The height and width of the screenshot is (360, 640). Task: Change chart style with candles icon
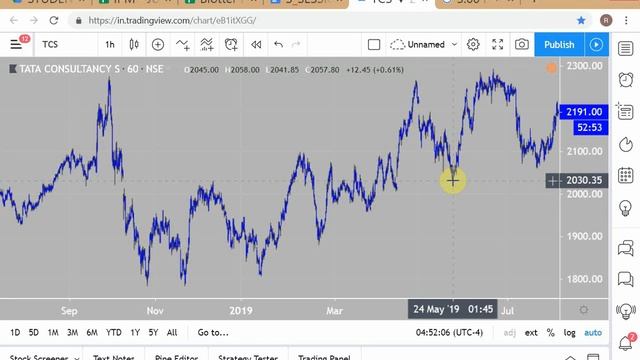click(x=134, y=44)
